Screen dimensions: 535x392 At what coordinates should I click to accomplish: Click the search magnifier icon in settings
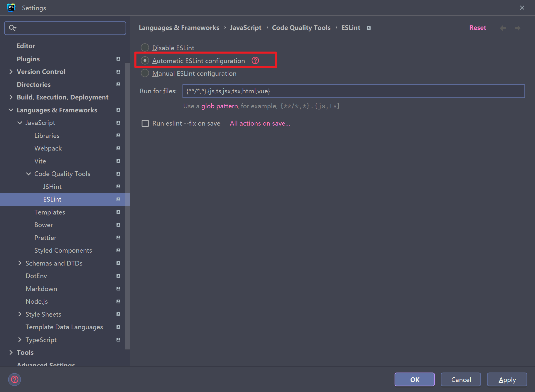pyautogui.click(x=12, y=28)
